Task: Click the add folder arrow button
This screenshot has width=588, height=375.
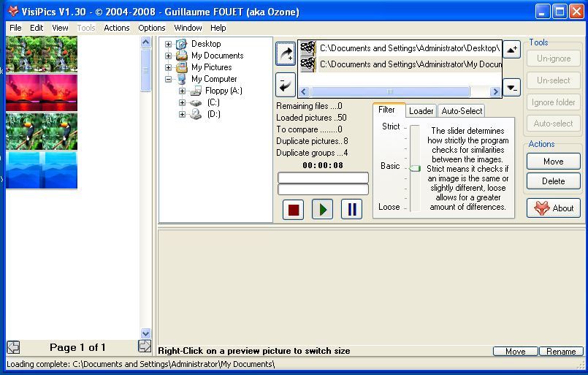Action: click(286, 53)
